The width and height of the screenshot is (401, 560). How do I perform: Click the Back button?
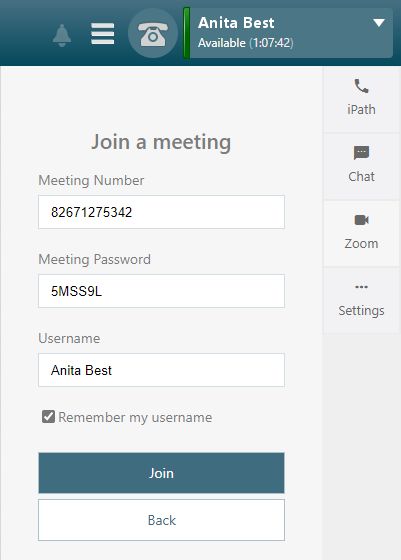coord(161,520)
